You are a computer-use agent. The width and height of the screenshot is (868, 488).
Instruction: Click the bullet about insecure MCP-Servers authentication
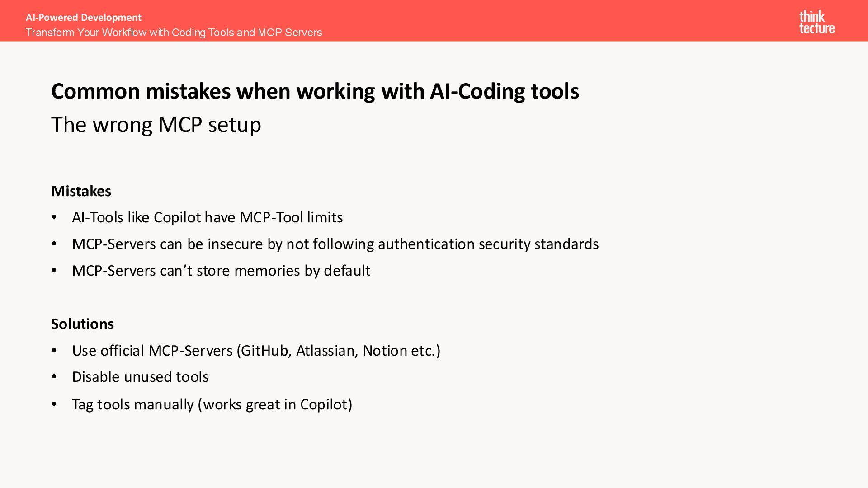click(x=335, y=244)
